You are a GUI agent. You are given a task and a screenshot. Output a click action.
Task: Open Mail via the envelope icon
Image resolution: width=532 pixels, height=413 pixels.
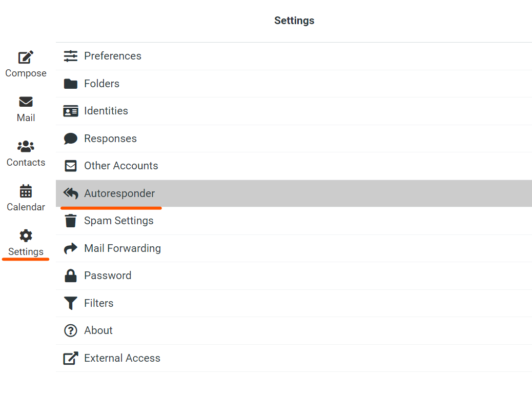[x=26, y=102]
